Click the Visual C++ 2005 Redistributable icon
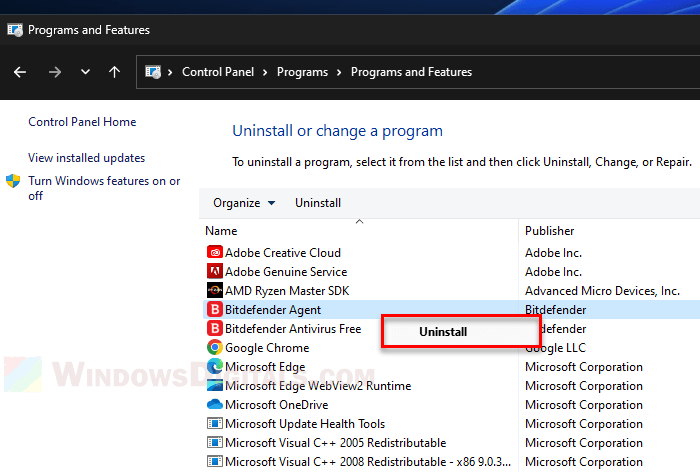700x472 pixels. pyautogui.click(x=215, y=443)
